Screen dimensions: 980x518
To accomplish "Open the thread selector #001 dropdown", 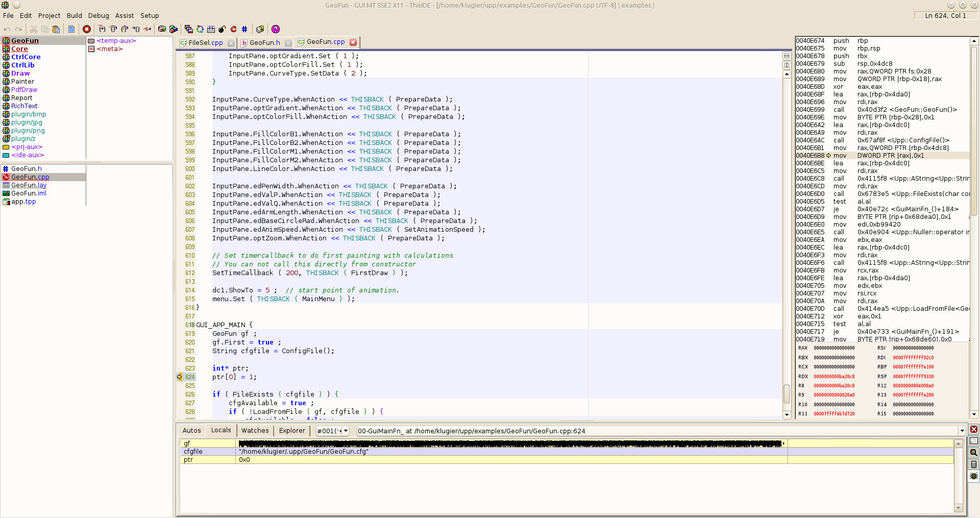I will coord(346,431).
